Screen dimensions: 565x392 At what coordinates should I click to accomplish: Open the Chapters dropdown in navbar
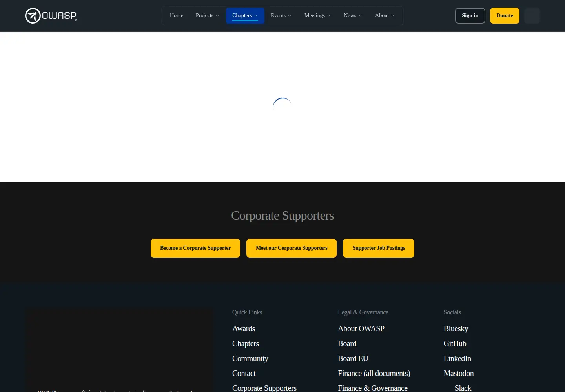tap(245, 16)
